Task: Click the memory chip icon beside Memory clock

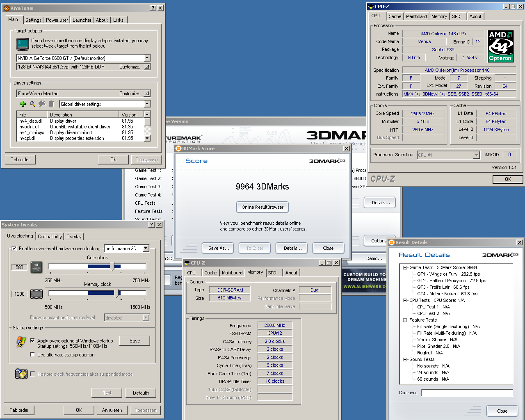Action: coord(37,294)
